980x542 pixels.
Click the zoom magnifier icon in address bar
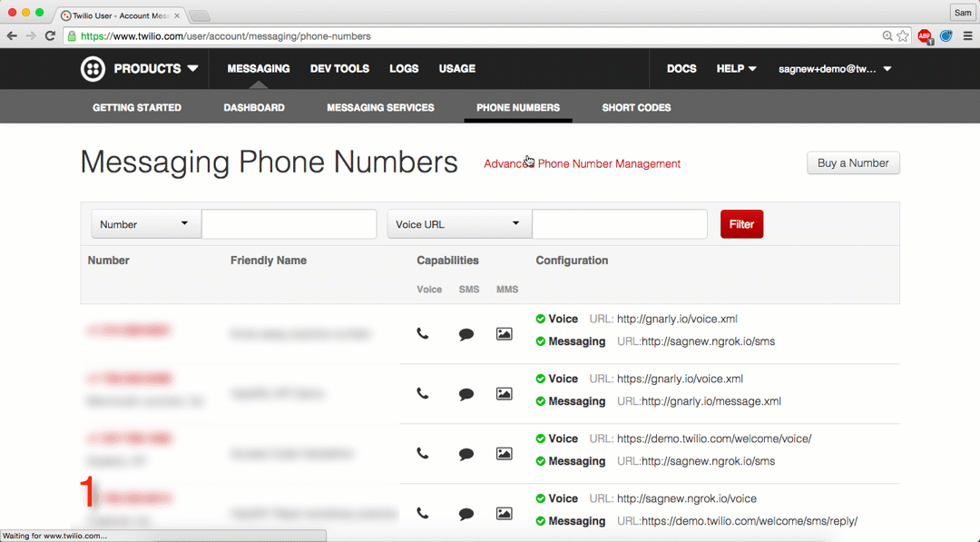coord(887,36)
